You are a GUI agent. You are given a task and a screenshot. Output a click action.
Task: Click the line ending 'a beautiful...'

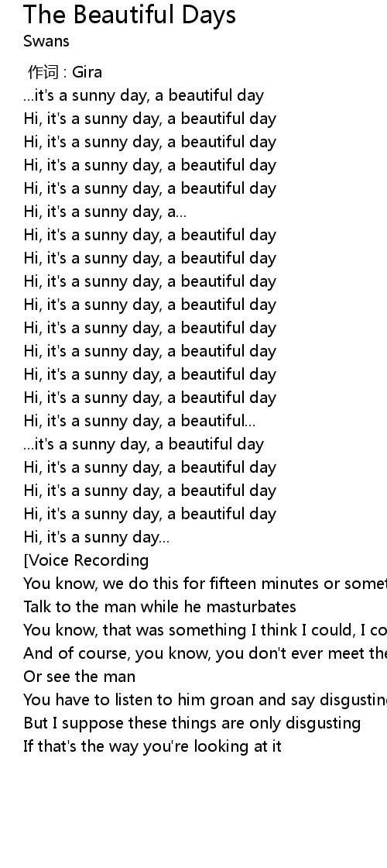[139, 422]
